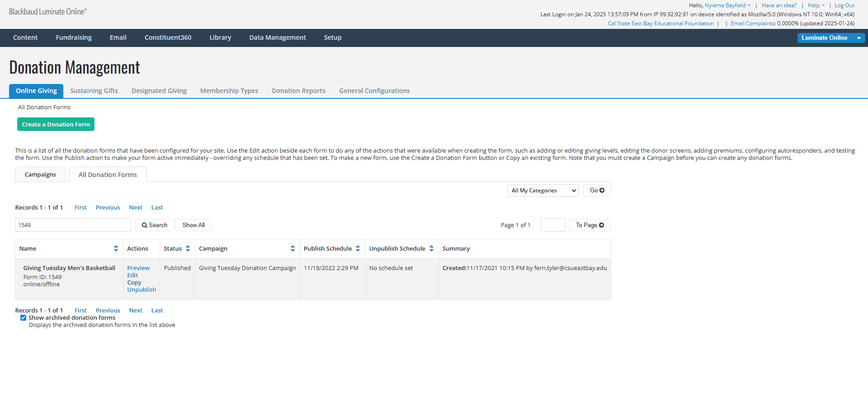Click the Show All button

pyautogui.click(x=193, y=225)
